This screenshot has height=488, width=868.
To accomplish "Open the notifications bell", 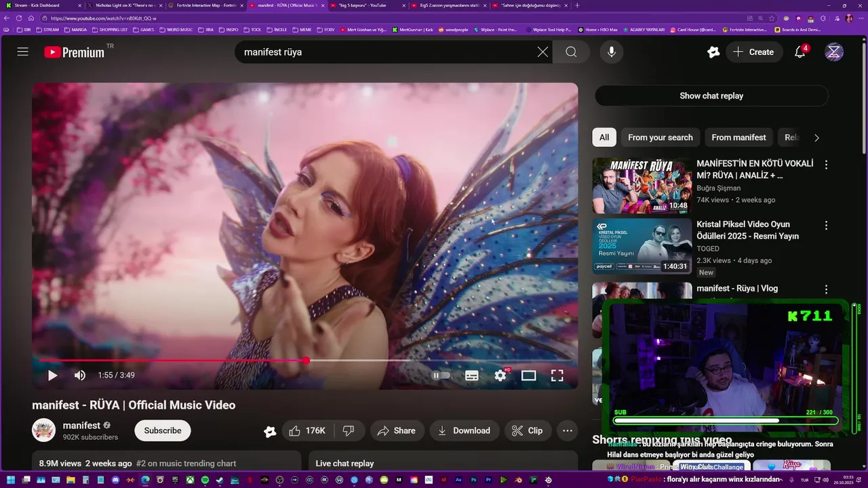I will (800, 52).
